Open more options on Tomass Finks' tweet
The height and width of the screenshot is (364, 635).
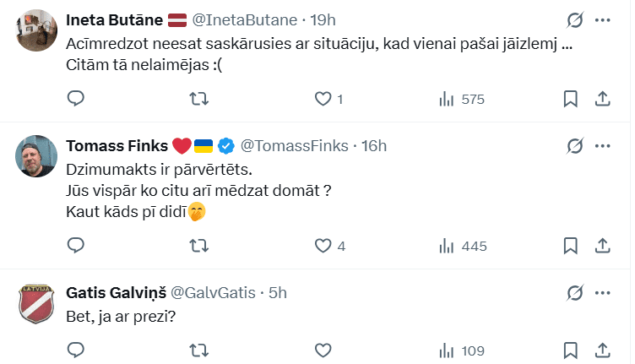[603, 145]
